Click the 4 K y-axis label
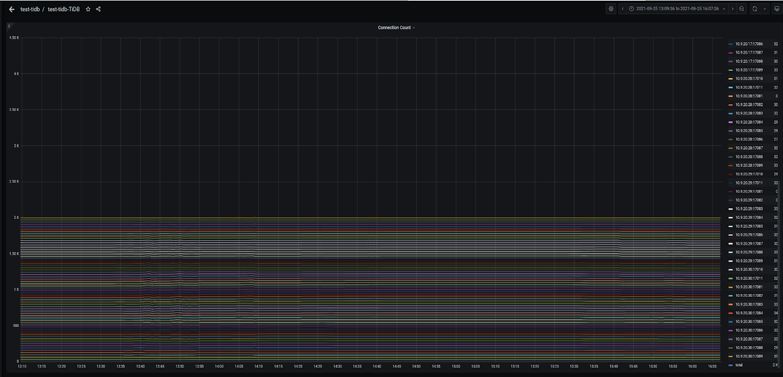 [x=16, y=74]
